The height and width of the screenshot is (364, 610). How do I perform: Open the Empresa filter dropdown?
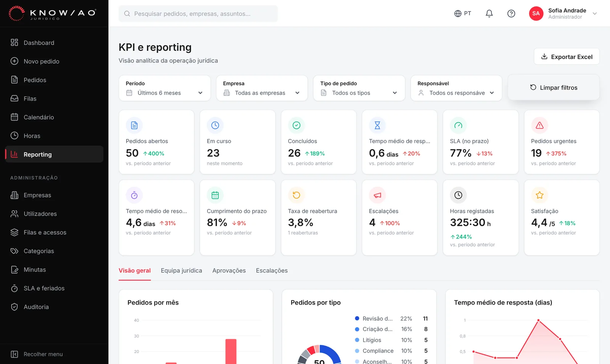[262, 88]
